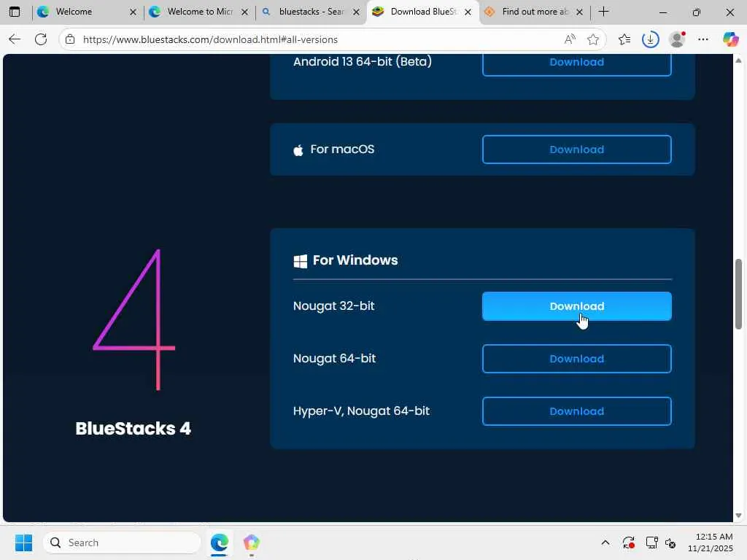
Task: Click the Android 13 64-bit (Beta) label
Action: click(362, 62)
